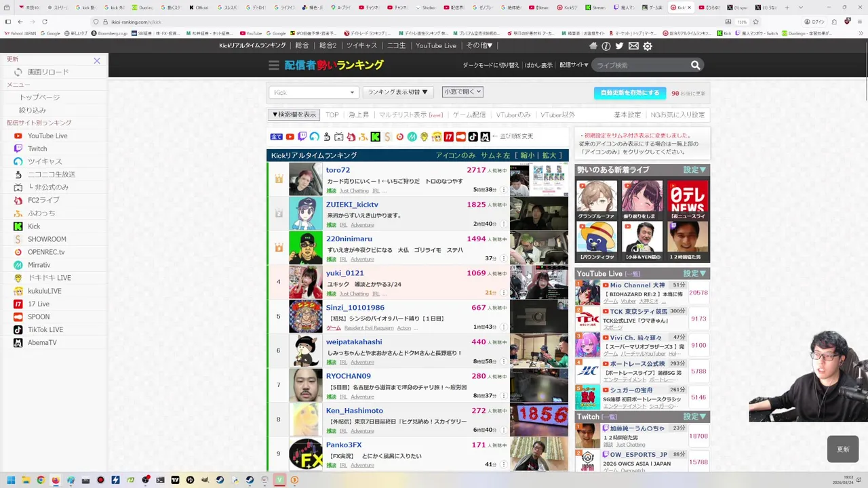This screenshot has width=868, height=488.
Task: Switch to サムネ左 display mode
Action: (x=496, y=155)
